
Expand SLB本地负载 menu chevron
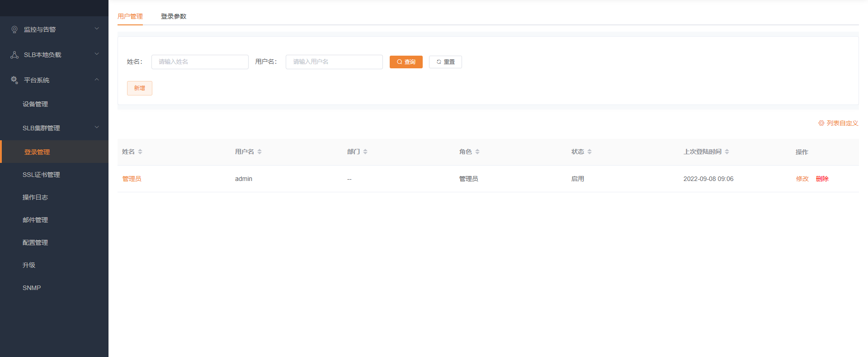(97, 54)
